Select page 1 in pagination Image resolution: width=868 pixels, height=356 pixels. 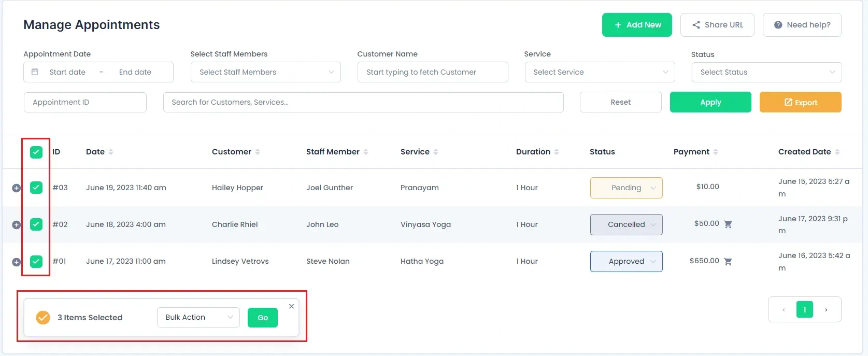pos(805,309)
